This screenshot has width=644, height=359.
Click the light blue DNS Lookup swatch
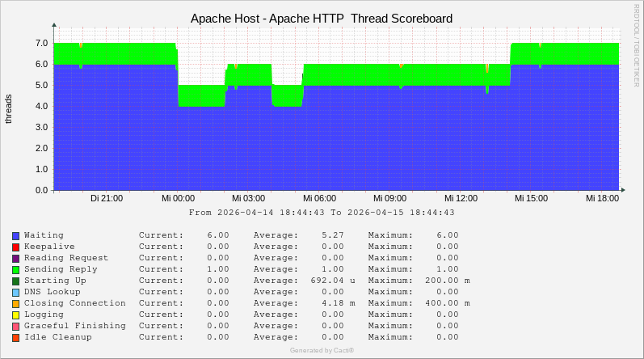[15, 292]
